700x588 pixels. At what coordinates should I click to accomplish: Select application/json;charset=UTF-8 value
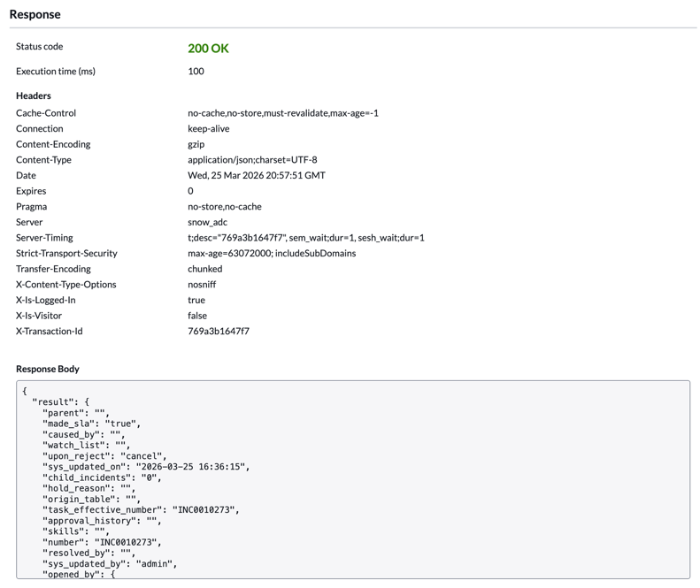coord(252,160)
